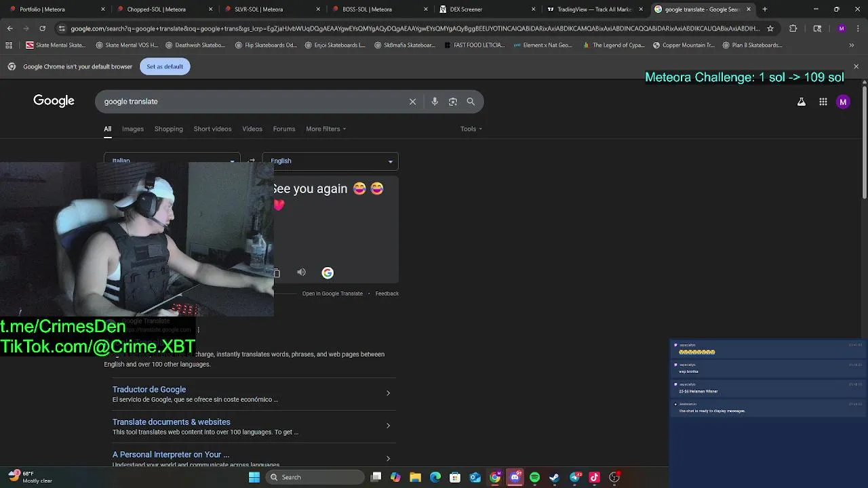Switch to BOSS-SOL | Meteora tab

tap(378, 9)
